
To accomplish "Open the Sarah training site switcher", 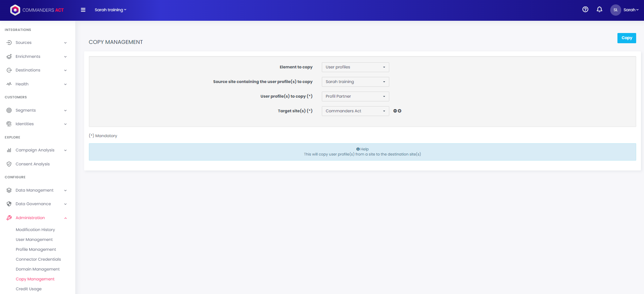I will pos(110,10).
